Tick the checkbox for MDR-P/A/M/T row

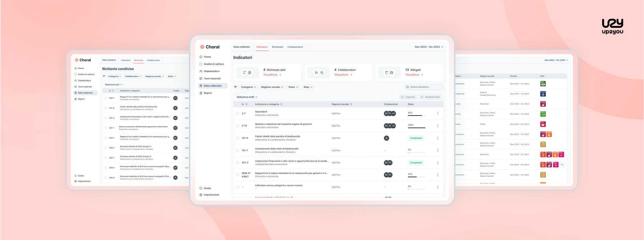(237, 175)
